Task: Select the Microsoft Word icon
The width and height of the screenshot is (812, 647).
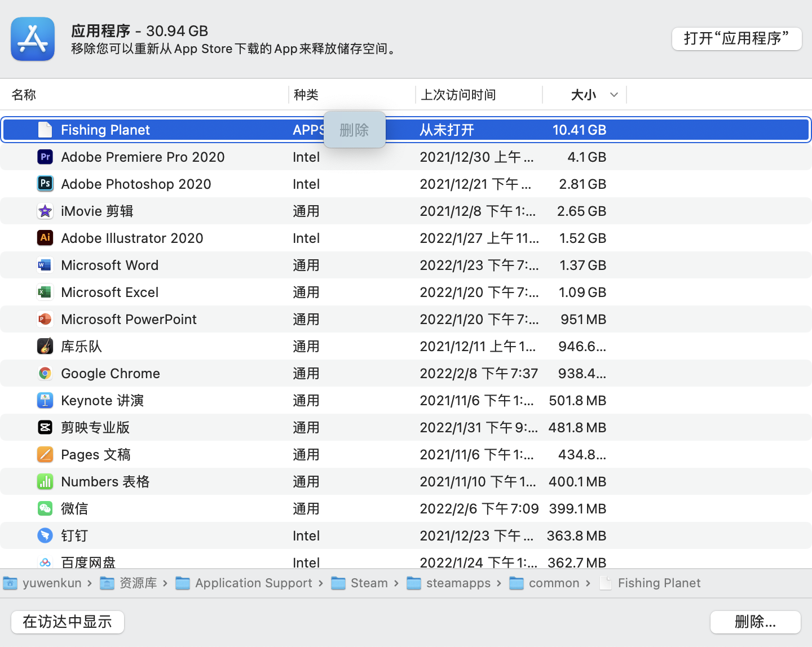Action: [x=45, y=265]
